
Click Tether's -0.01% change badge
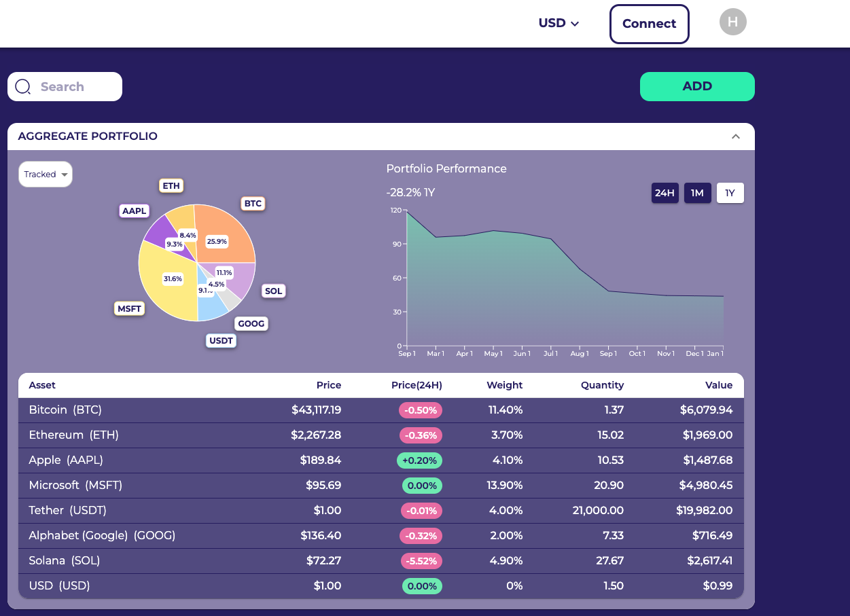(421, 511)
